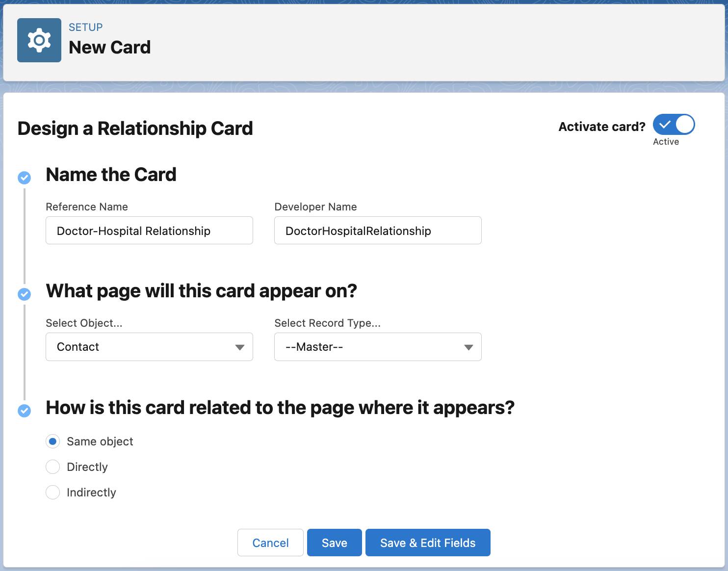Select the "Indirectly" radio button
Screen dimensions: 728x571
[x=52, y=492]
